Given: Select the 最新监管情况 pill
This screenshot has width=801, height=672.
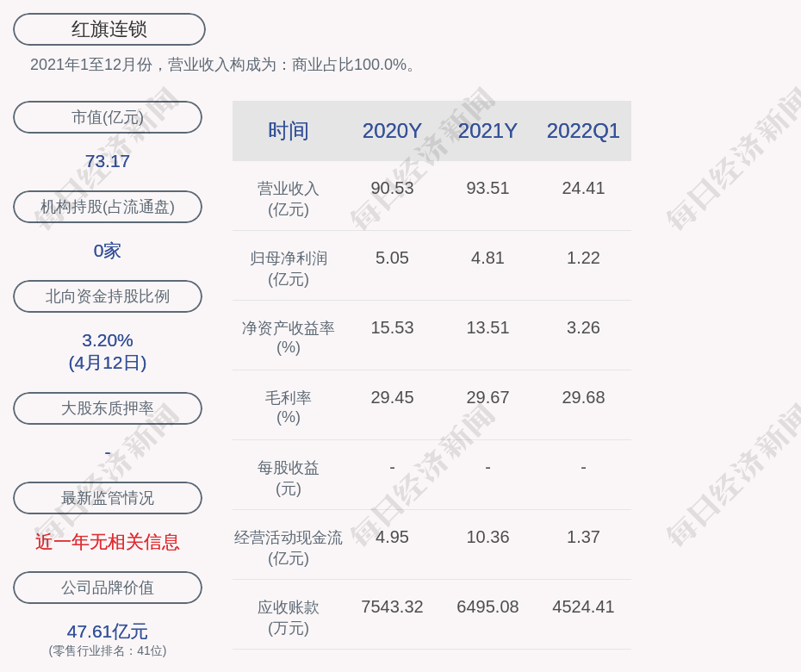Looking at the screenshot, I should coord(108,498).
